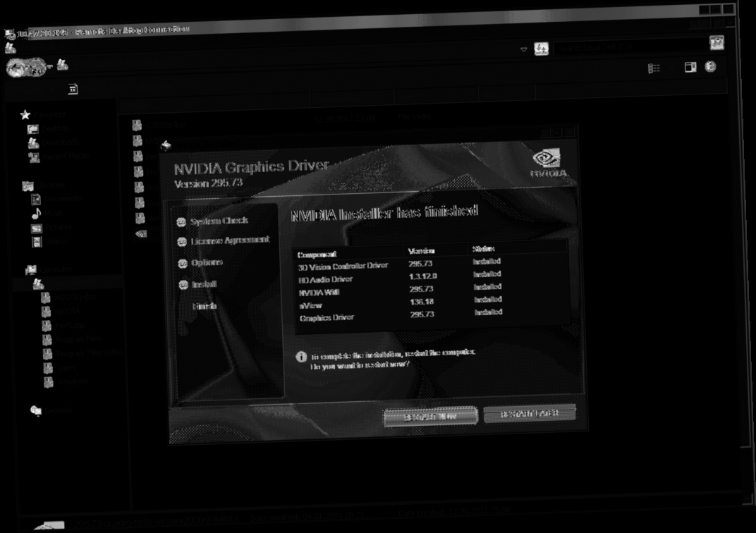This screenshot has height=533, width=756.
Task: Select m2070q-ibm folder in the file list
Action: 159,125
